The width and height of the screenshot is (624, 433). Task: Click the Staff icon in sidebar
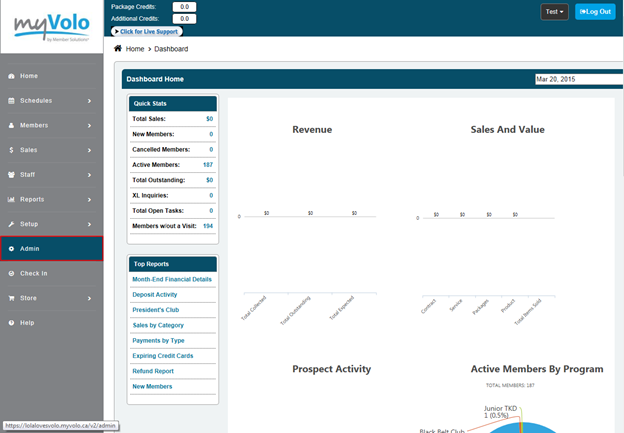coord(11,174)
